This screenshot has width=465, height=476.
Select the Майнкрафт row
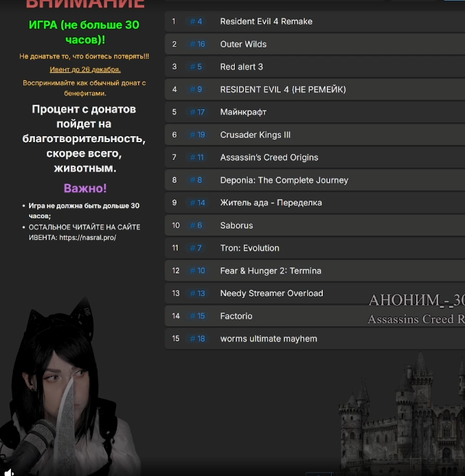point(315,112)
